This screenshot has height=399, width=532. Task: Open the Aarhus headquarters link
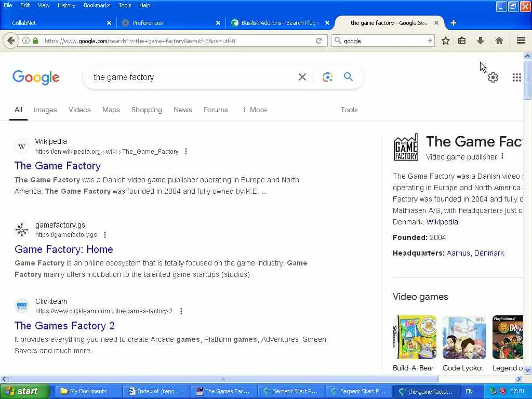point(458,253)
